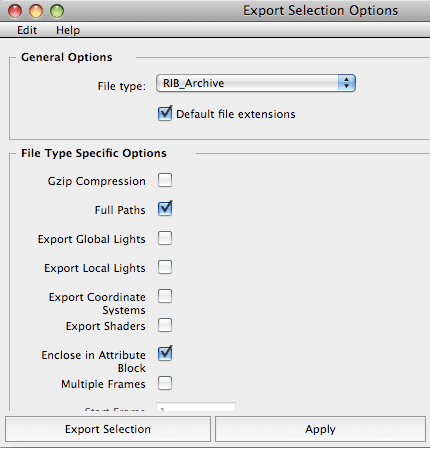
Task: Enable the Multiple Frames checkbox
Action: click(x=165, y=383)
